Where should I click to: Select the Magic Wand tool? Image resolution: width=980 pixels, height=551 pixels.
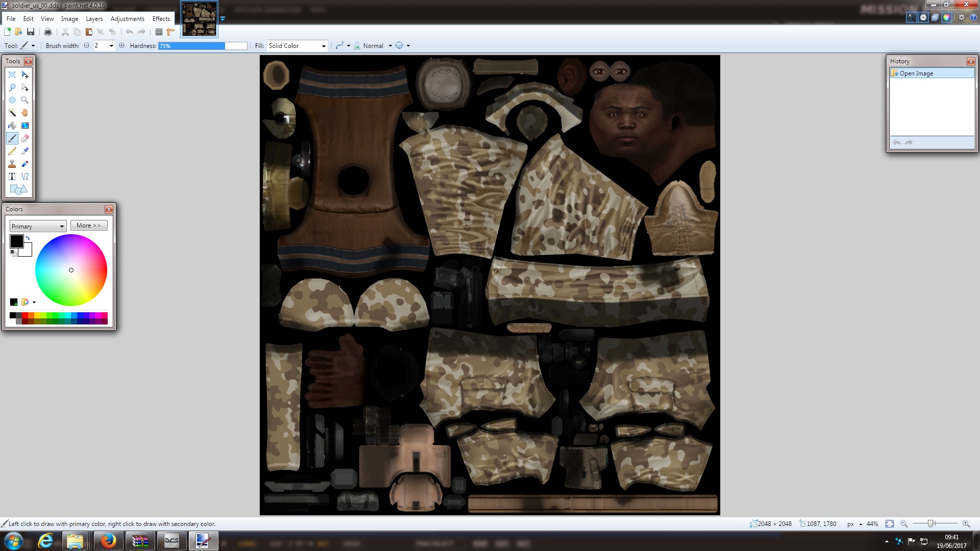tap(12, 113)
